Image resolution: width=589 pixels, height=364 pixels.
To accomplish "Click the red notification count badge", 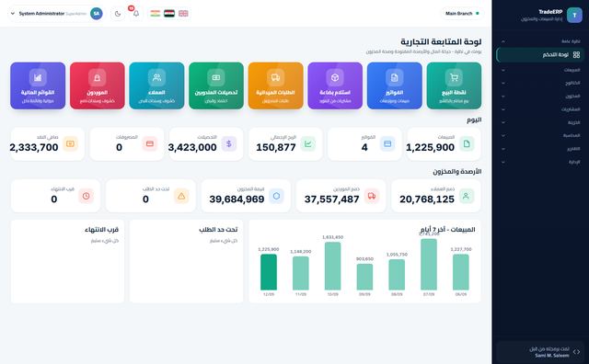I will coord(131,8).
